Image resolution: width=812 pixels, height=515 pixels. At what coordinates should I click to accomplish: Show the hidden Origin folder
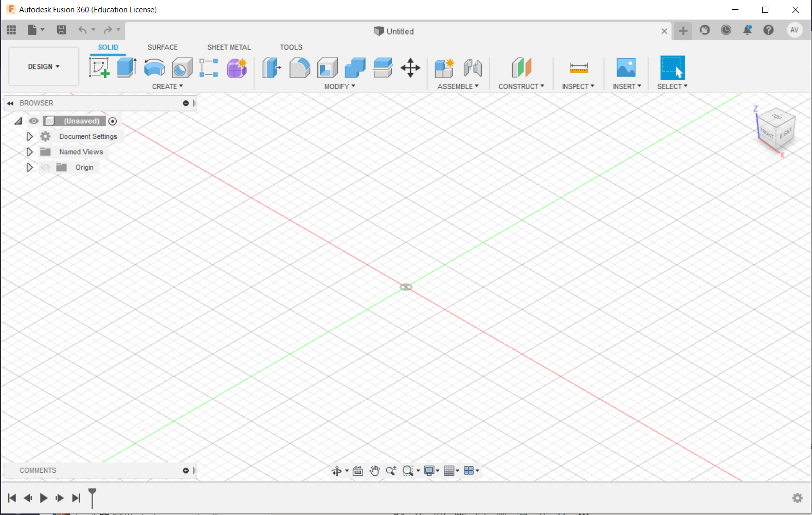tap(45, 167)
